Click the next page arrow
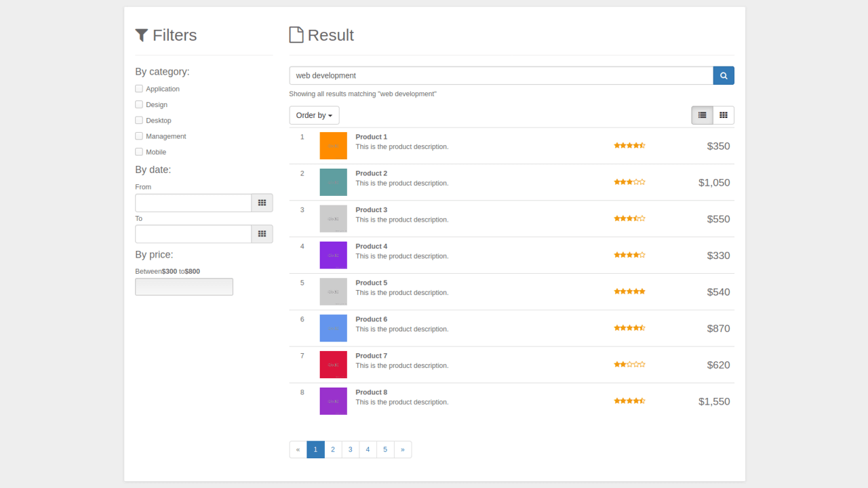Screen dimensions: 868x488 click(403, 449)
